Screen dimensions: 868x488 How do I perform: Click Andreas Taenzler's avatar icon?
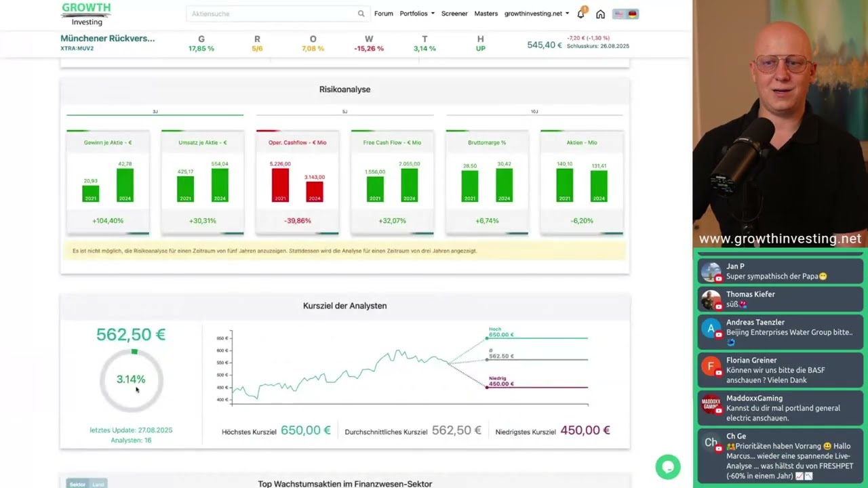711,329
